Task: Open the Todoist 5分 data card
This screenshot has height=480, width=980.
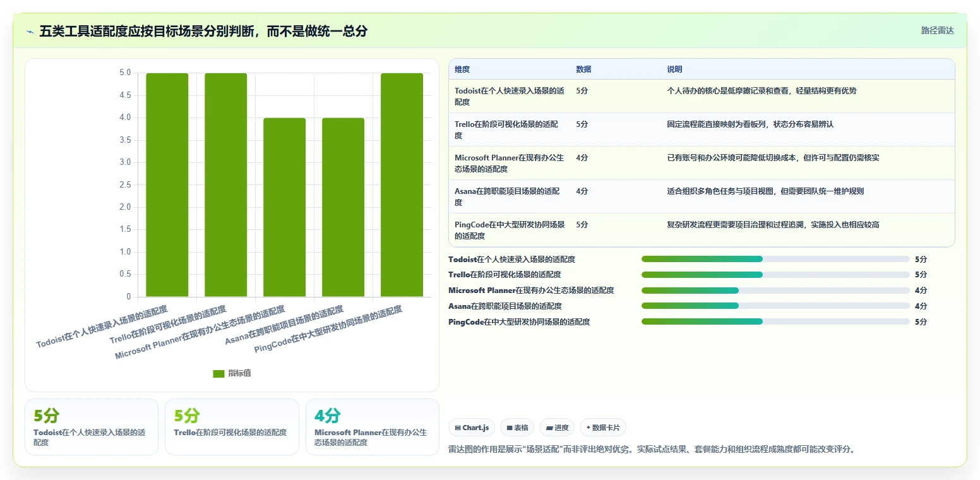Action: tap(92, 427)
